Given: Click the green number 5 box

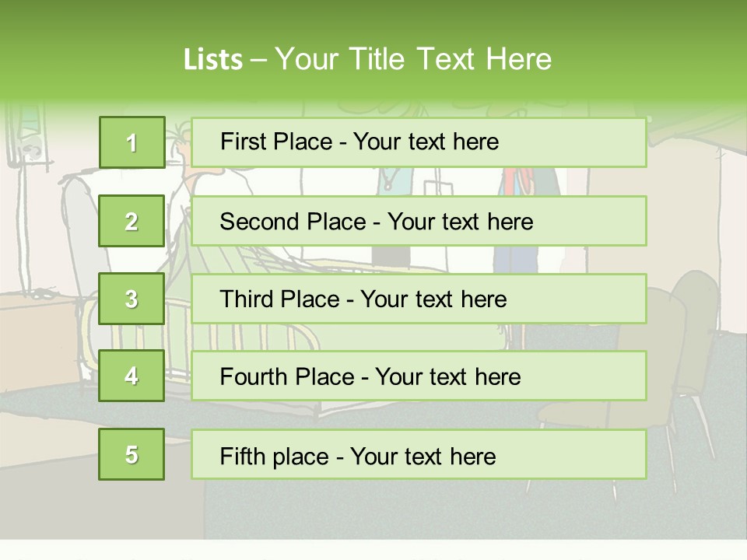Looking at the screenshot, I should click(132, 454).
